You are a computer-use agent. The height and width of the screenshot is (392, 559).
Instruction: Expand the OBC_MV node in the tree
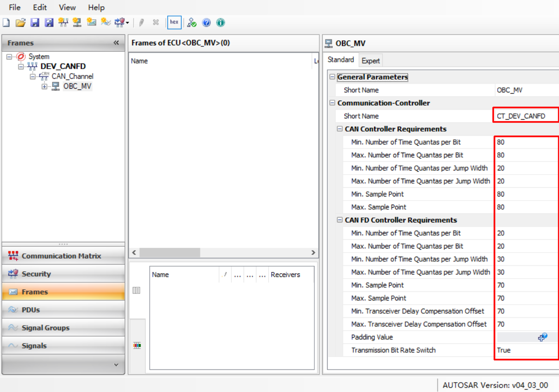44,86
